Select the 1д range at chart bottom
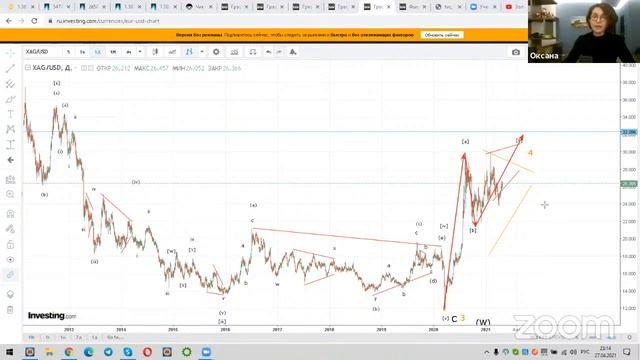The image size is (640, 360). (94, 338)
